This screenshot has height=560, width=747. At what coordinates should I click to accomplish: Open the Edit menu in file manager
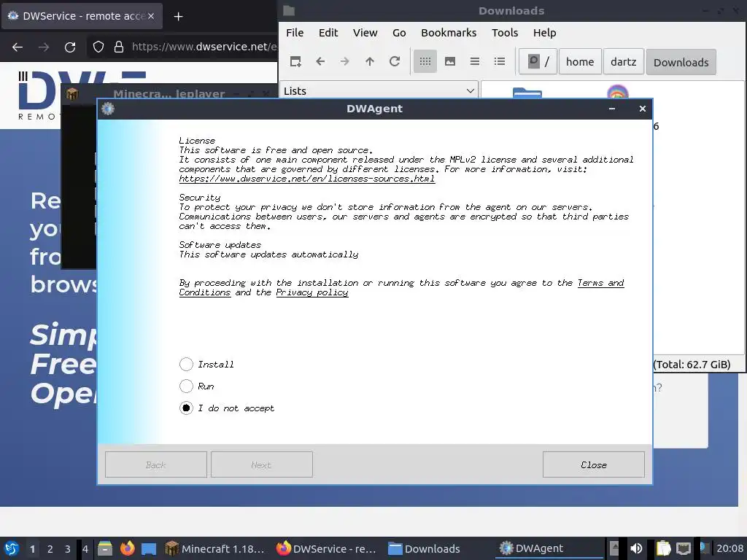(x=328, y=33)
